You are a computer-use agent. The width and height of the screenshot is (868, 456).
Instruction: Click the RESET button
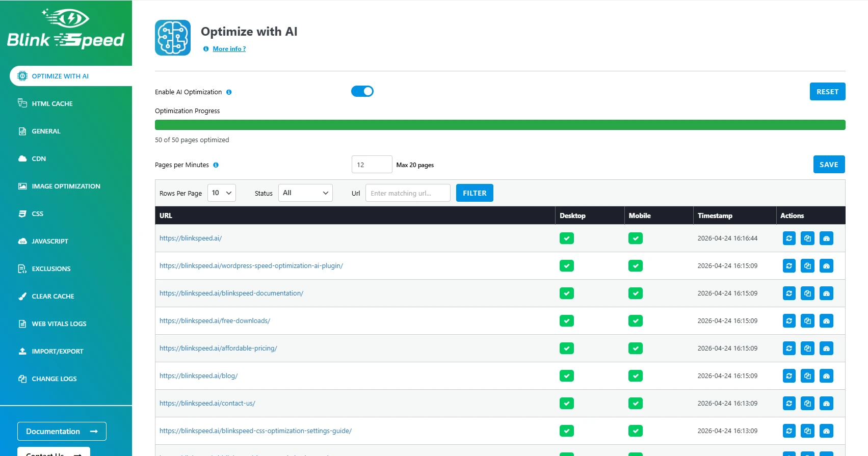[827, 92]
